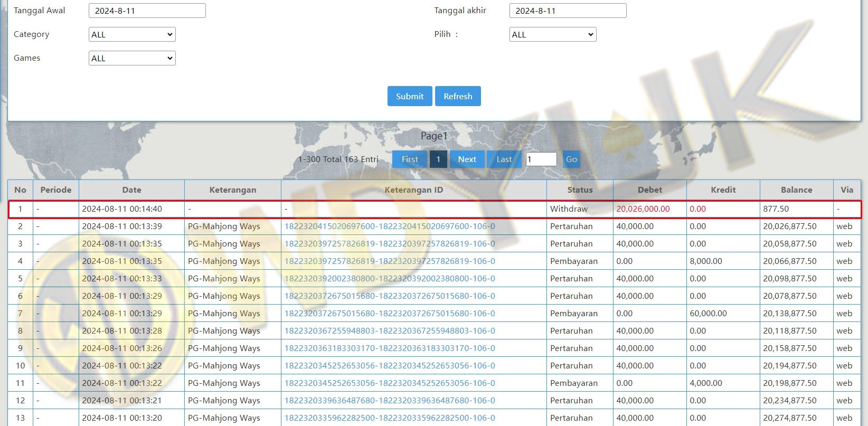Click the Go button

(x=571, y=159)
